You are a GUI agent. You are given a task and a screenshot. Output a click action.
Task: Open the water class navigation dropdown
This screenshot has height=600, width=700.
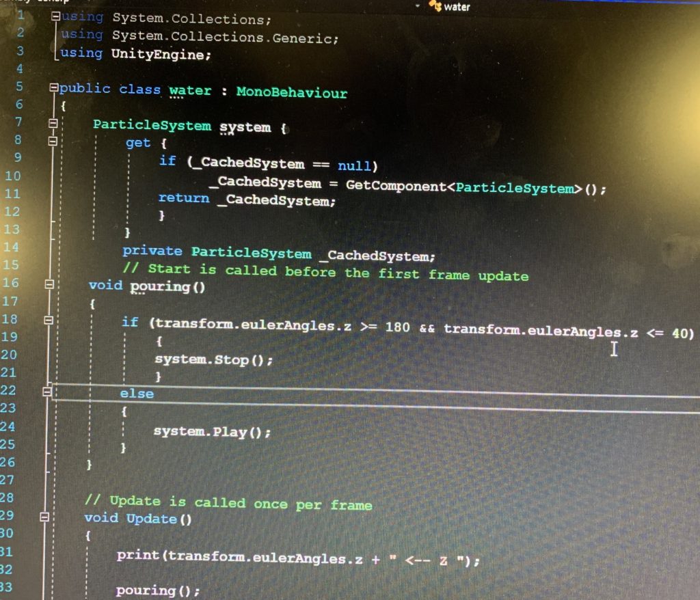418,5
